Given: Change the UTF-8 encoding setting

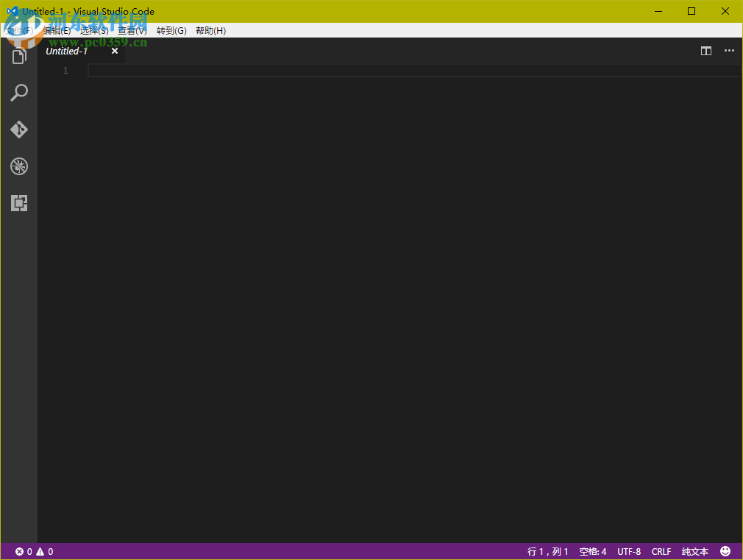Looking at the screenshot, I should pyautogui.click(x=629, y=550).
